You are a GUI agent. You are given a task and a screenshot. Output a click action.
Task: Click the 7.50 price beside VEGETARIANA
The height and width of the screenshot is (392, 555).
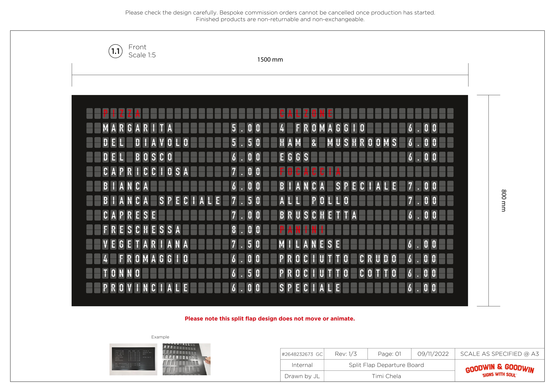(246, 244)
